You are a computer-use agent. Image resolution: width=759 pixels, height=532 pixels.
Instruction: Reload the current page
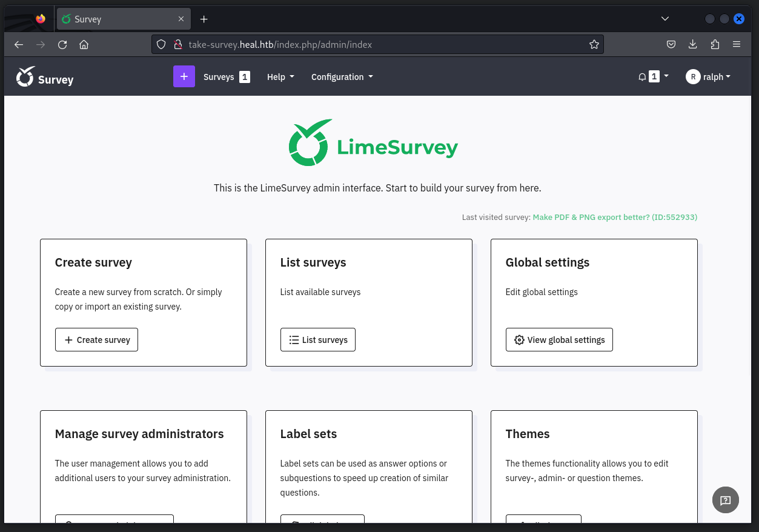point(62,44)
